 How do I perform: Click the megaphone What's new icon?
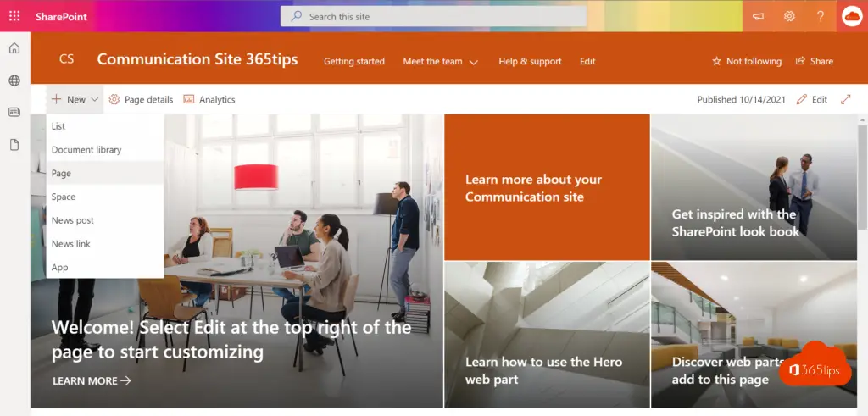tap(758, 16)
